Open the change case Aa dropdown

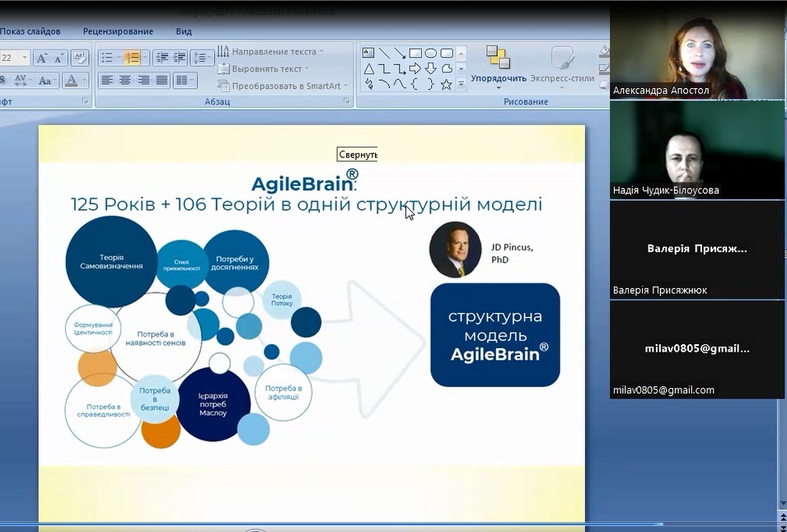(47, 80)
